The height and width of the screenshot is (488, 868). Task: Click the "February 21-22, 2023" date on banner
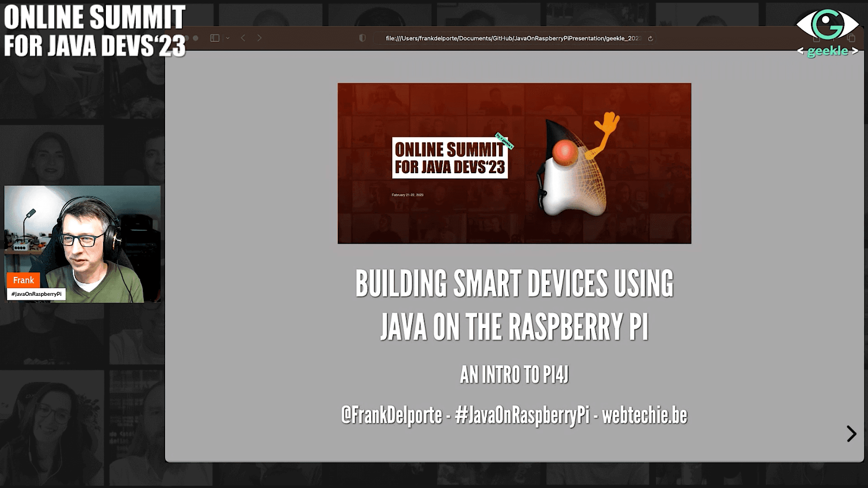408,195
